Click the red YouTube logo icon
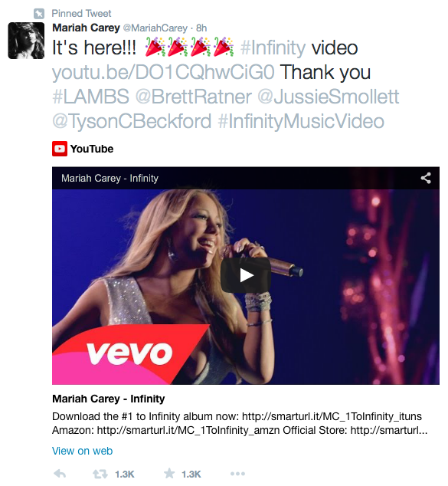This screenshot has width=448, height=486. (60, 149)
